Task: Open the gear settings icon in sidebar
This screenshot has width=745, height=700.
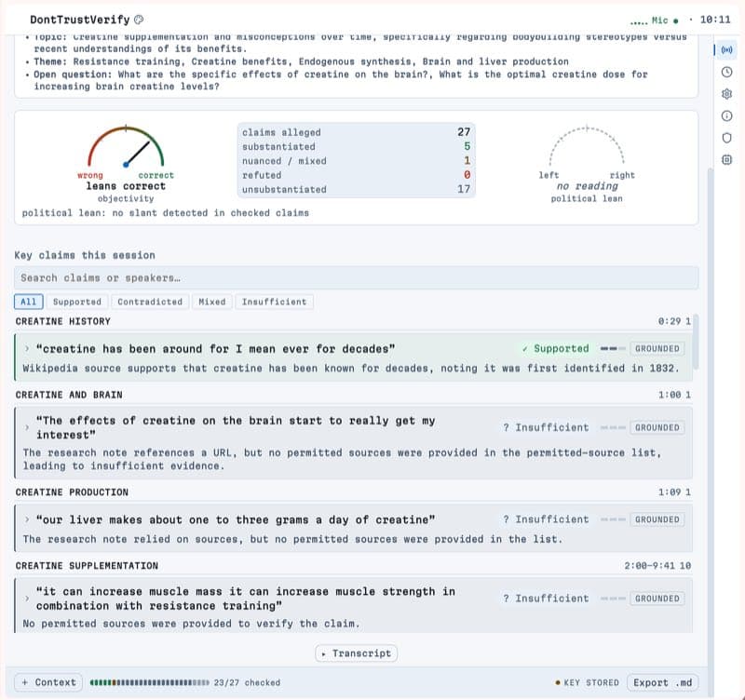Action: (726, 94)
